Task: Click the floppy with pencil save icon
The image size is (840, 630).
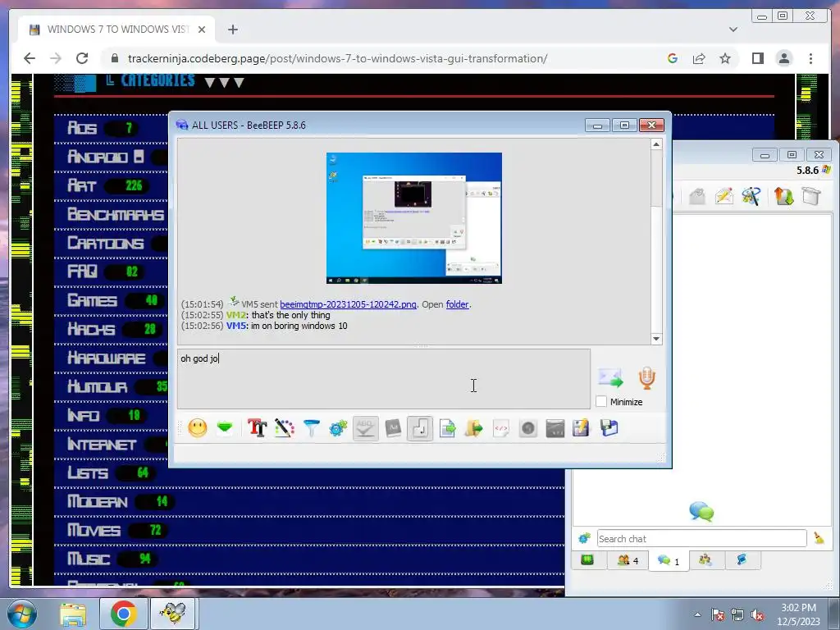Action: coord(582,428)
